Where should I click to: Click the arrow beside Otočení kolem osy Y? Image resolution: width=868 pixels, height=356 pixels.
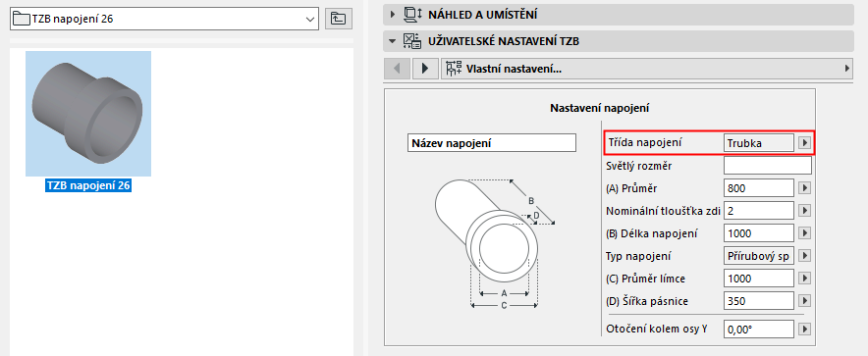tap(804, 329)
